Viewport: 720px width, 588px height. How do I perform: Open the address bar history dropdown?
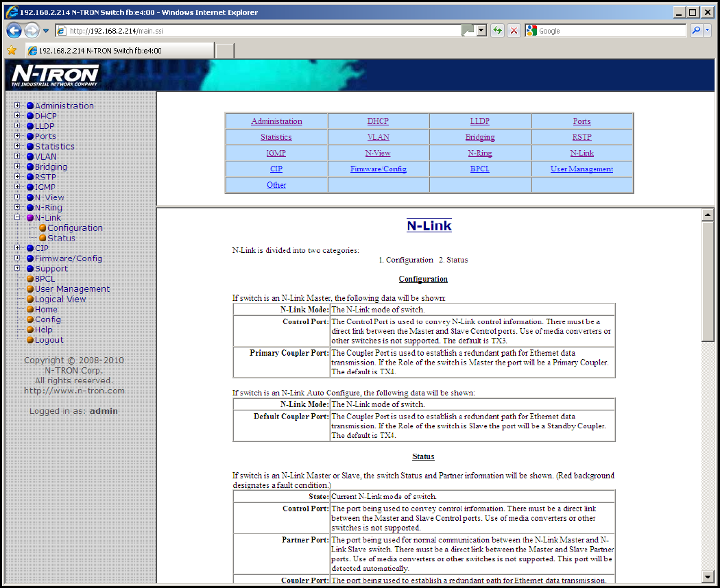[x=481, y=31]
